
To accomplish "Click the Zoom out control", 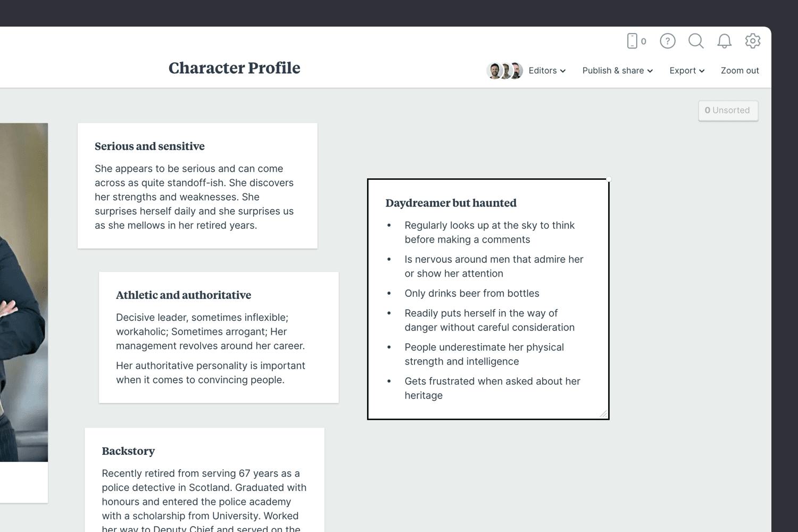I will point(739,70).
